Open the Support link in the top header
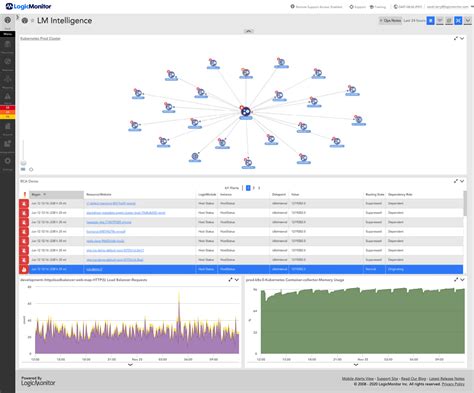 [358, 7]
